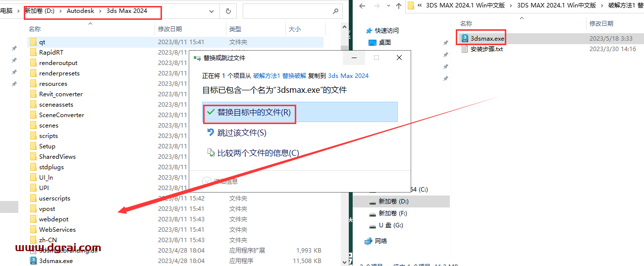This screenshot has width=644, height=266.
Task: Select 3dsmax.exe icon in left window
Action: (x=33, y=261)
